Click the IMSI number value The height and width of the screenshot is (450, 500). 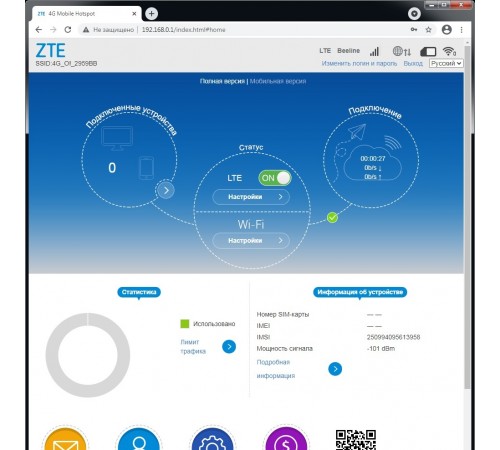point(393,337)
